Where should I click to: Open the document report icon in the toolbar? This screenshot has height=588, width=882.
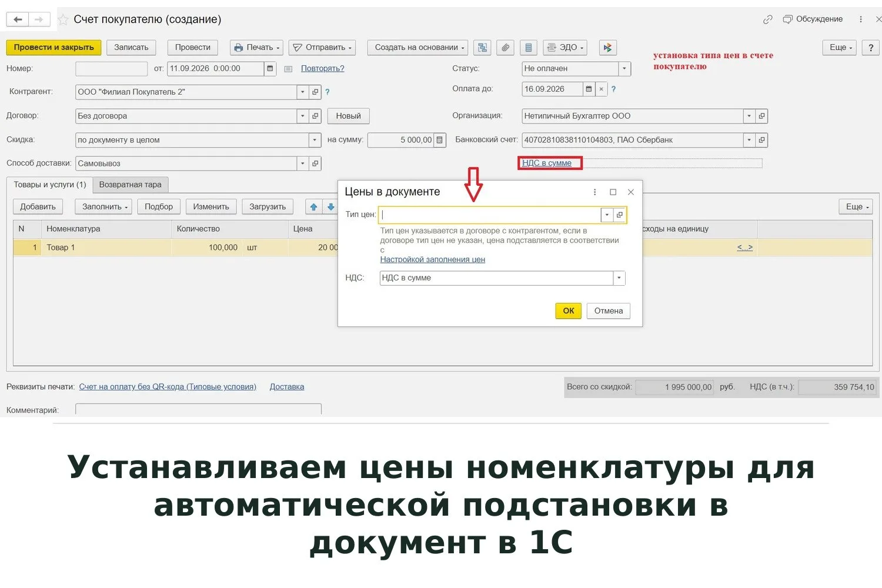528,48
